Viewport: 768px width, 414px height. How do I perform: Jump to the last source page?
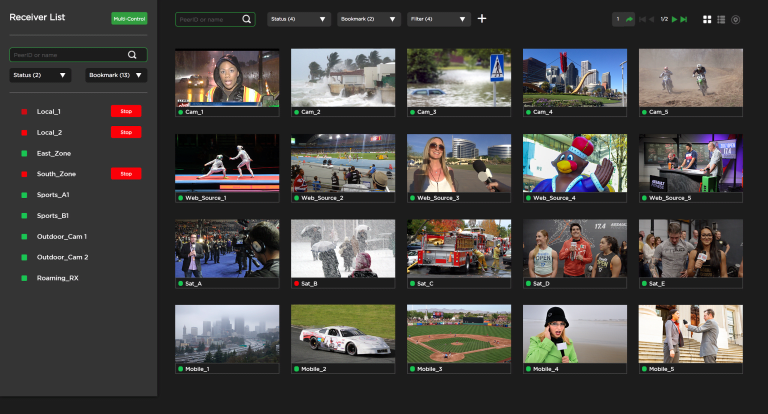coord(684,19)
